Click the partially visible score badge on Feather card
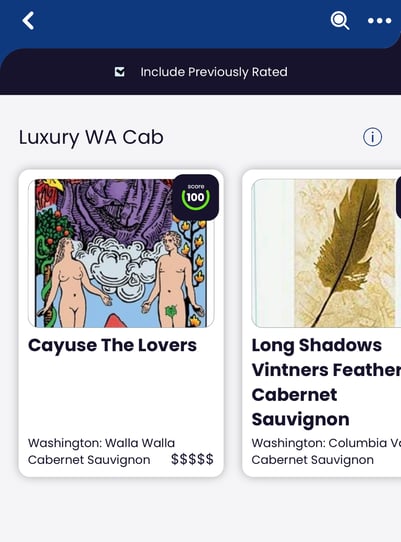Screen dimensions: 401x542 pos(399,197)
